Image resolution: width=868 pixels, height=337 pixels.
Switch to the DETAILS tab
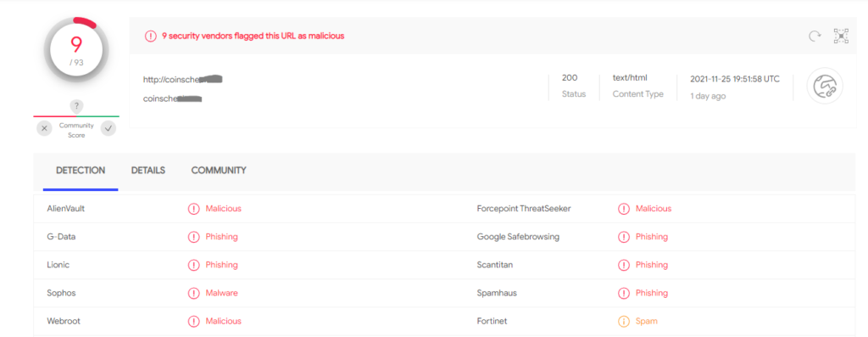(x=147, y=171)
